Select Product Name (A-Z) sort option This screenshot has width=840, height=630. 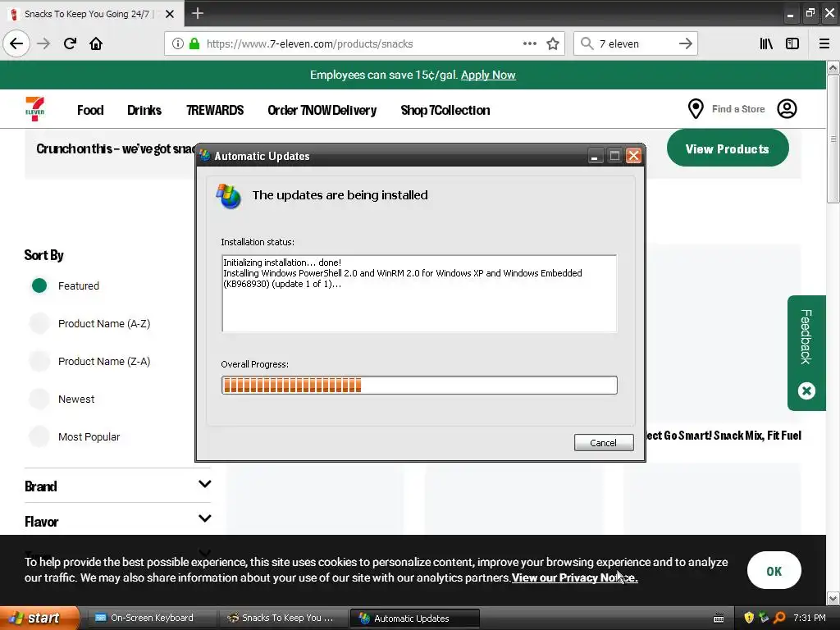click(x=39, y=323)
